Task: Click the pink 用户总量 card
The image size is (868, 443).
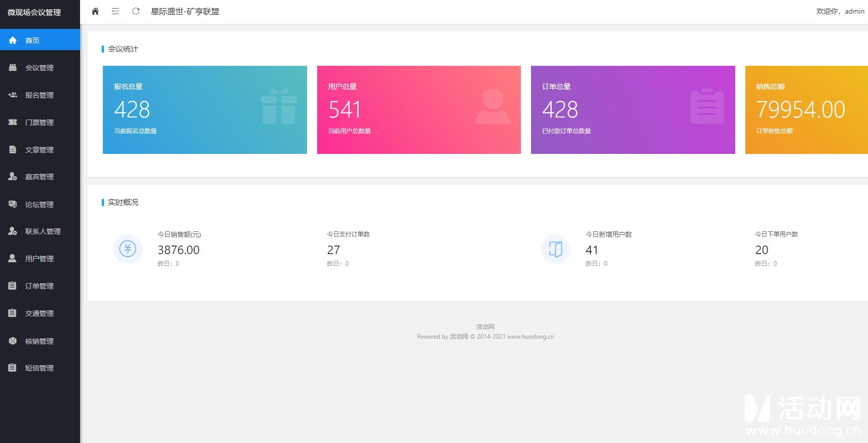Action: tap(419, 110)
